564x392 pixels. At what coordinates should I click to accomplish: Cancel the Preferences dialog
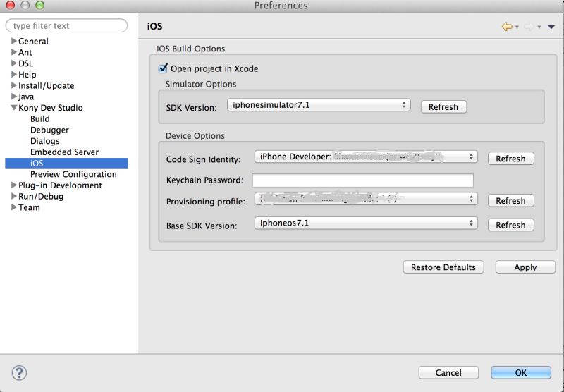(x=448, y=372)
